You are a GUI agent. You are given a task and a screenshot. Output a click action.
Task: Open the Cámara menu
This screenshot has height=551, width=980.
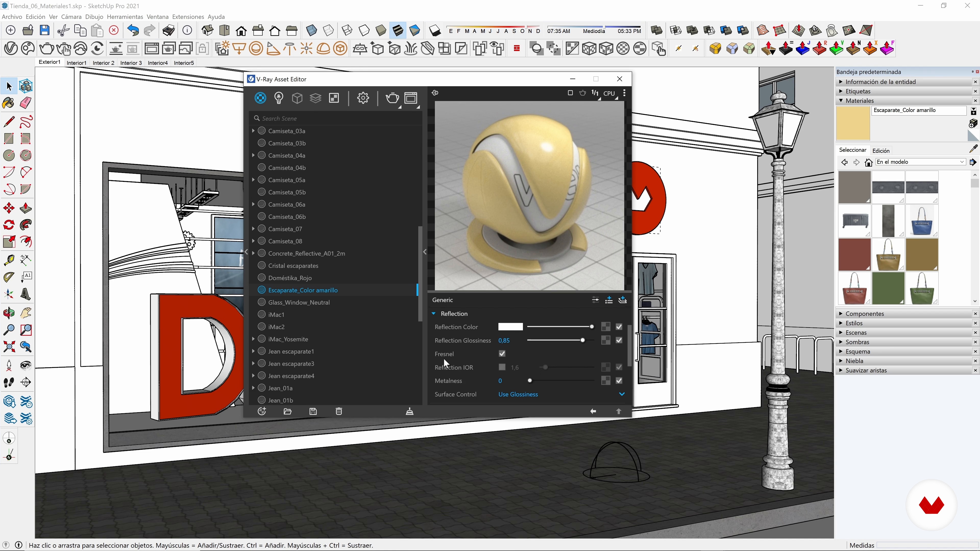click(71, 17)
